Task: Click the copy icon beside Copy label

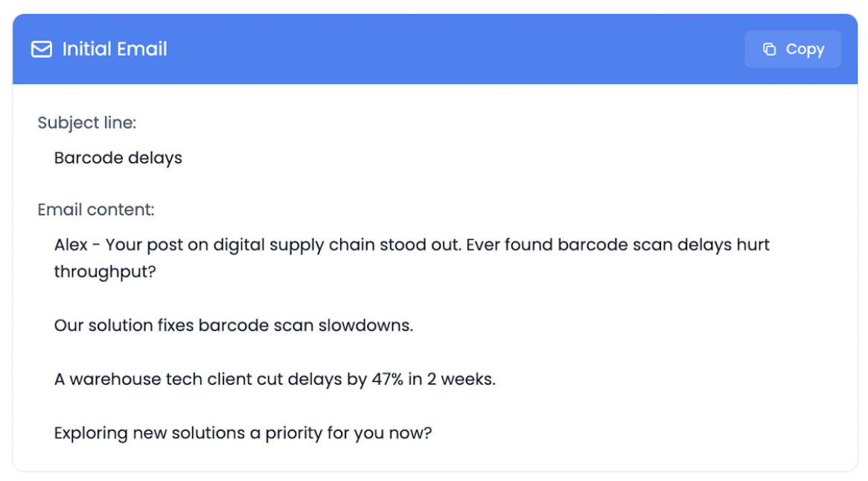Action: [770, 49]
